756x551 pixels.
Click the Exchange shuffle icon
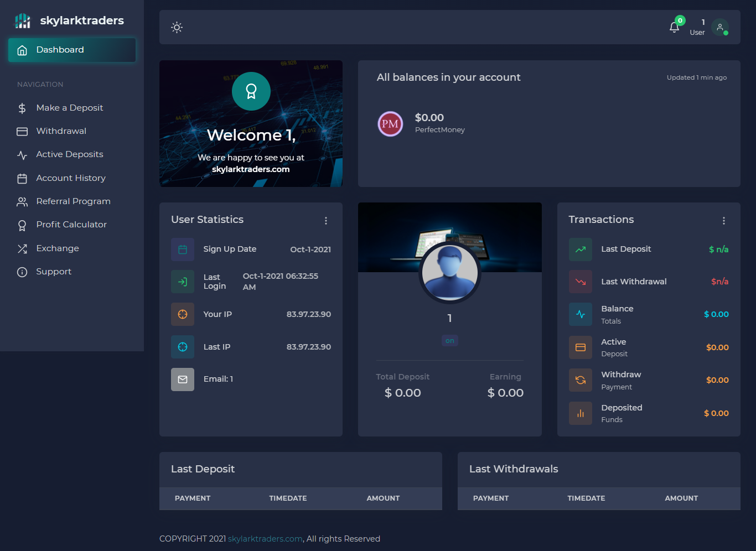[22, 249]
